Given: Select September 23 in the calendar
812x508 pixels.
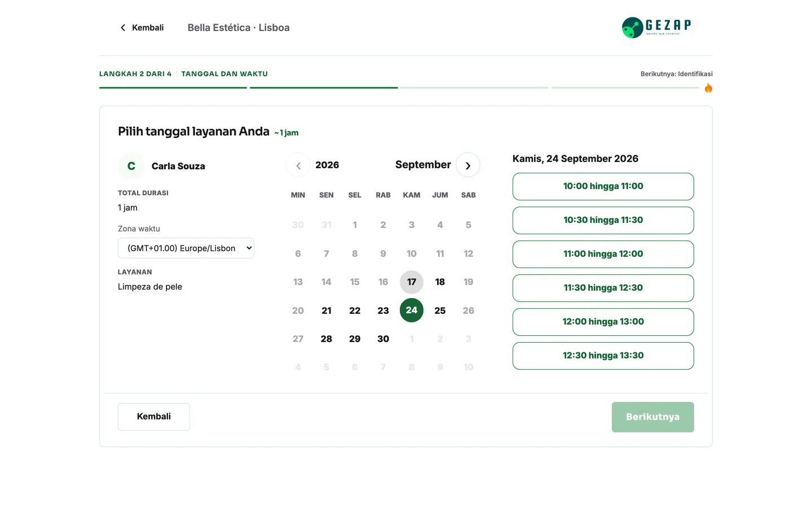Looking at the screenshot, I should tap(383, 310).
